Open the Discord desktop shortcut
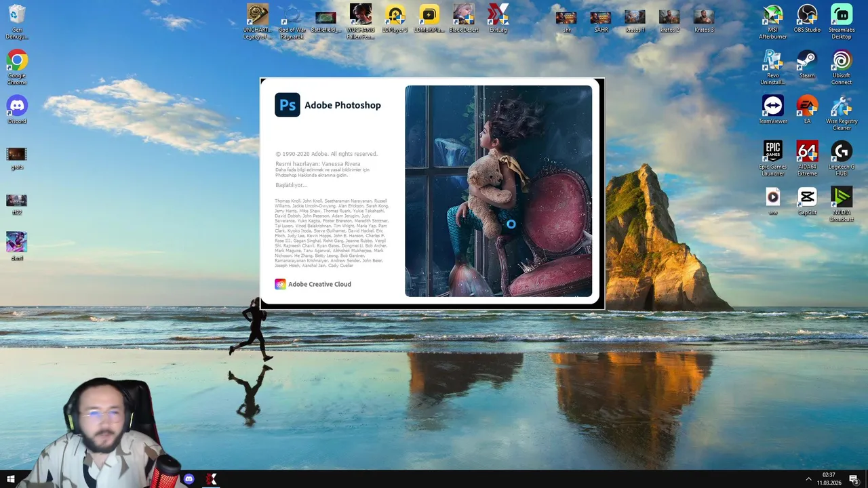 pos(17,105)
